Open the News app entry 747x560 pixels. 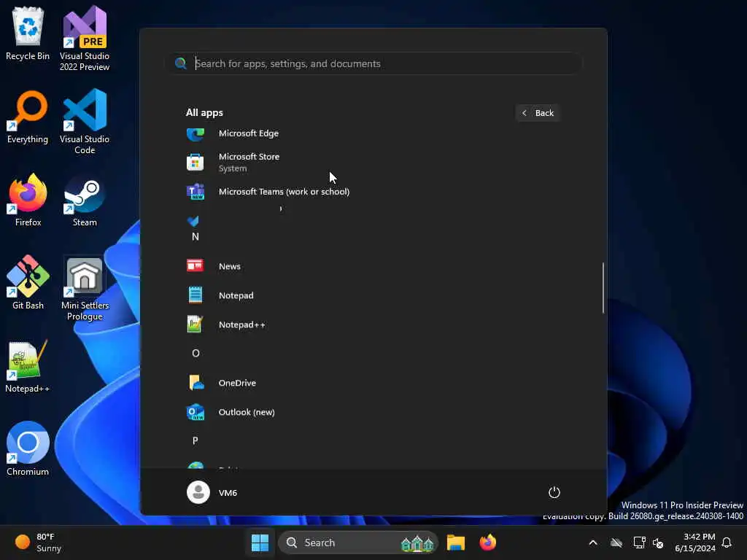pos(373,265)
